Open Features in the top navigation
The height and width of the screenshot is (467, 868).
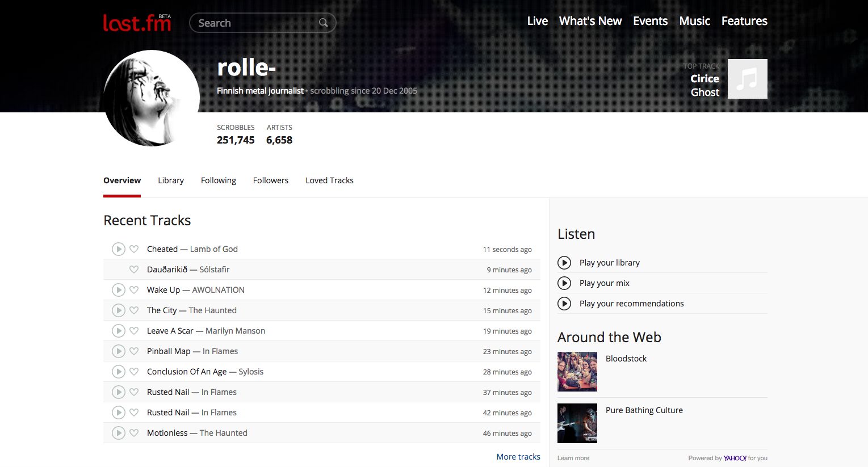(744, 21)
